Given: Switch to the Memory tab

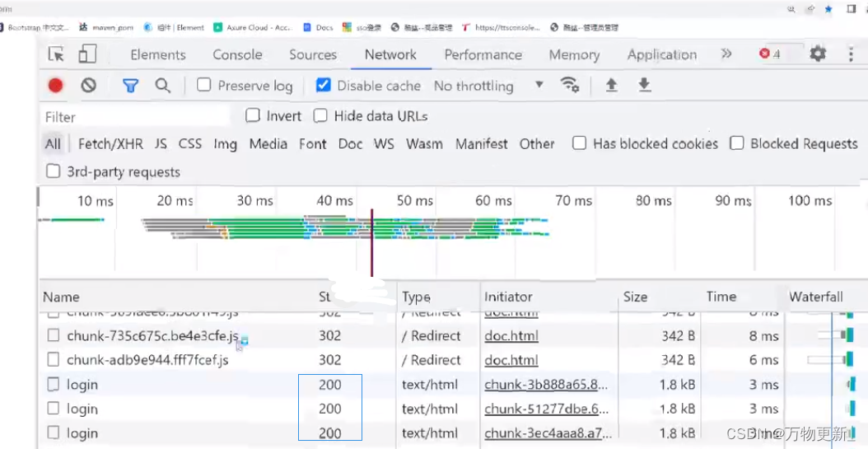Looking at the screenshot, I should point(574,54).
